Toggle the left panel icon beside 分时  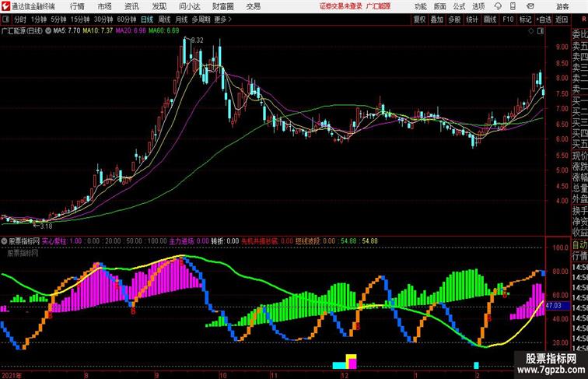pos(5,19)
